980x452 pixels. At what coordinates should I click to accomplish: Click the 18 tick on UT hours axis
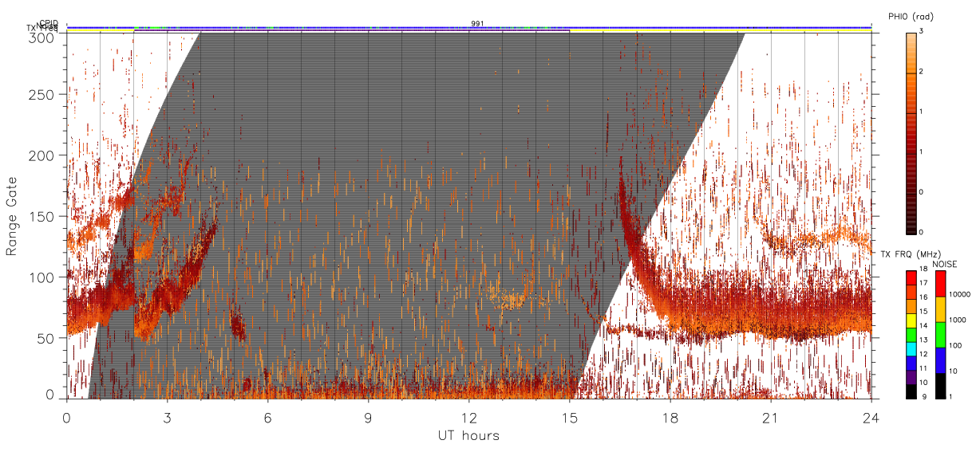coord(670,417)
